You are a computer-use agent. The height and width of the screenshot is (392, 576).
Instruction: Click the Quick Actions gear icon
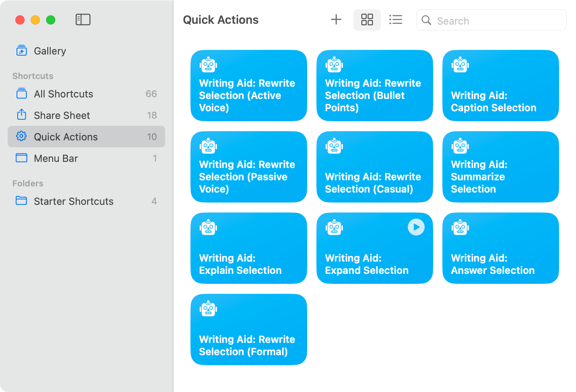(22, 136)
